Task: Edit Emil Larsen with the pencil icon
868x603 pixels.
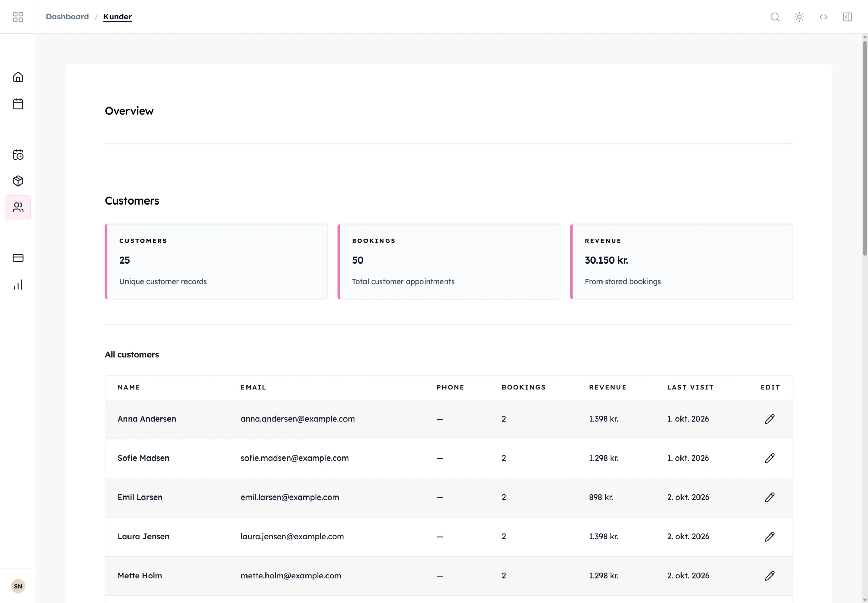Action: pyautogui.click(x=770, y=497)
